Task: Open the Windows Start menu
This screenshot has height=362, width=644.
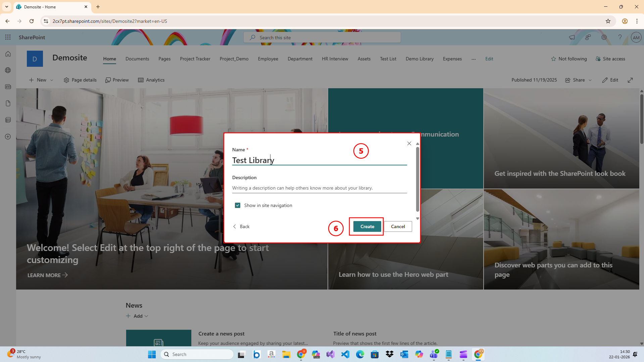Action: coord(152,354)
